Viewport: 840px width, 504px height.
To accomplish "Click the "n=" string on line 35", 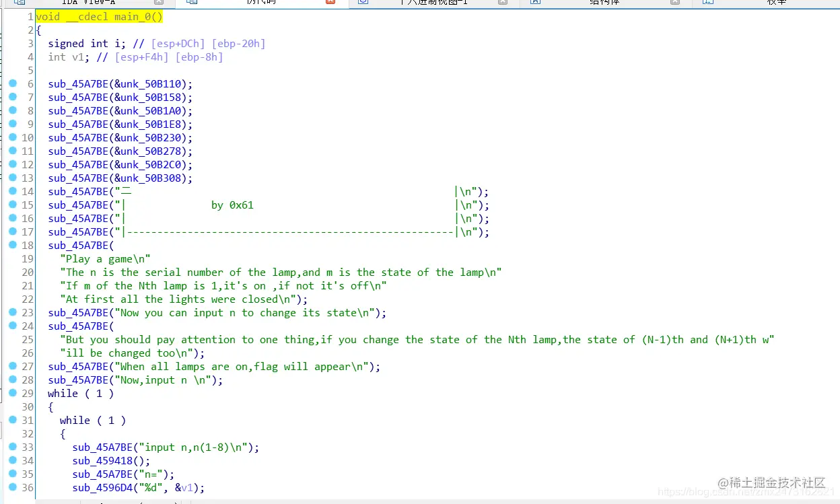I will [151, 474].
